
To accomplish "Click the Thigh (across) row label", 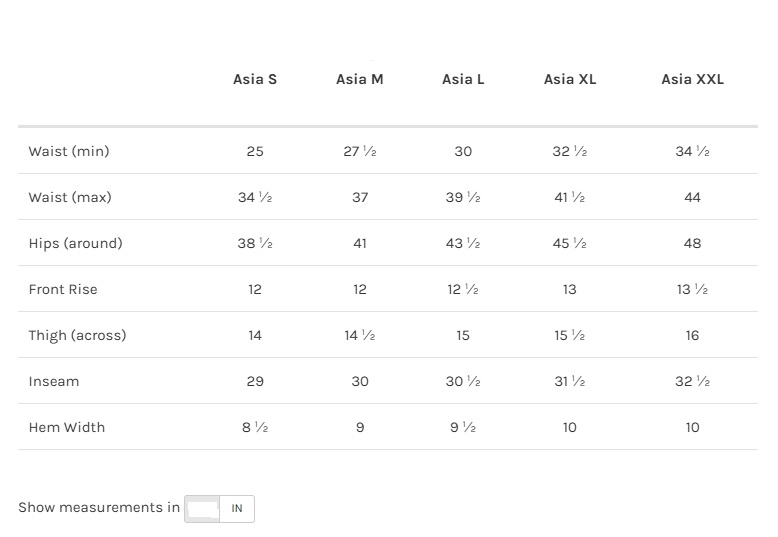I will pyautogui.click(x=77, y=335).
